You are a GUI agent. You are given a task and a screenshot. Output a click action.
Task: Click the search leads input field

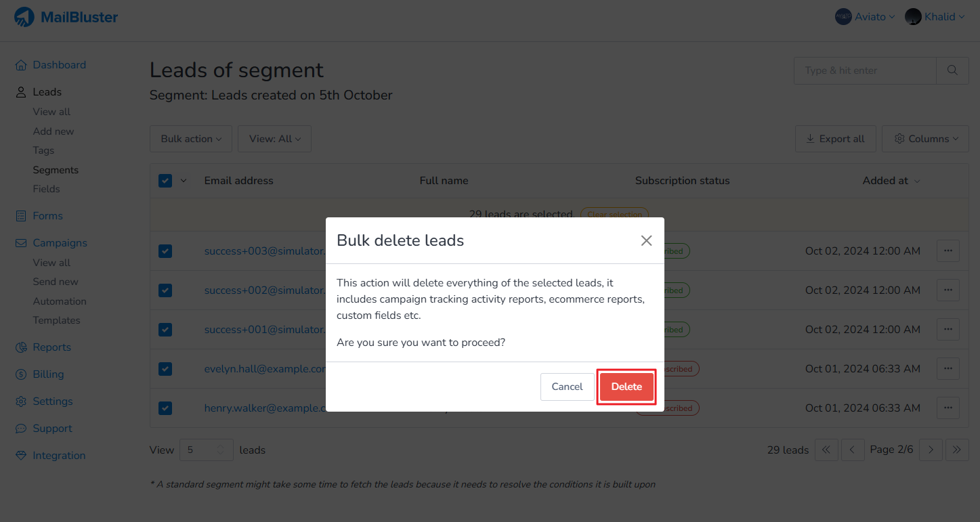tap(865, 70)
